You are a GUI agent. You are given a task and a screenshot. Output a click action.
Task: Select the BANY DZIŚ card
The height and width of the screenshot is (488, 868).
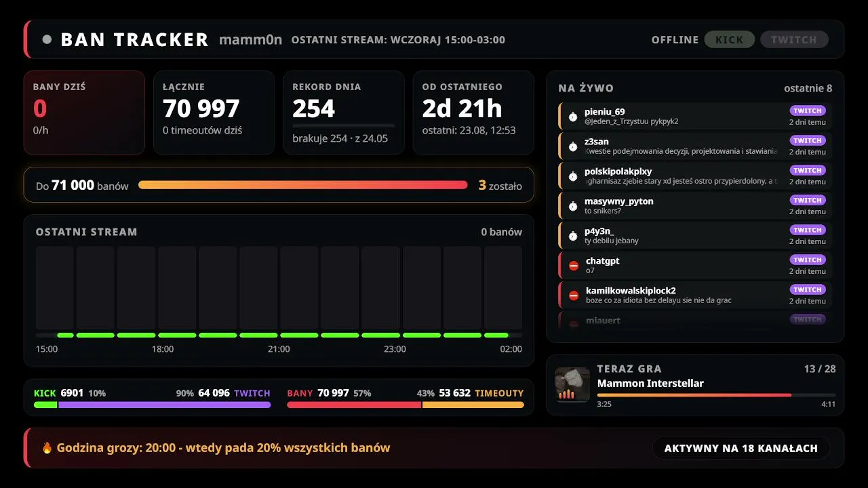(85, 113)
